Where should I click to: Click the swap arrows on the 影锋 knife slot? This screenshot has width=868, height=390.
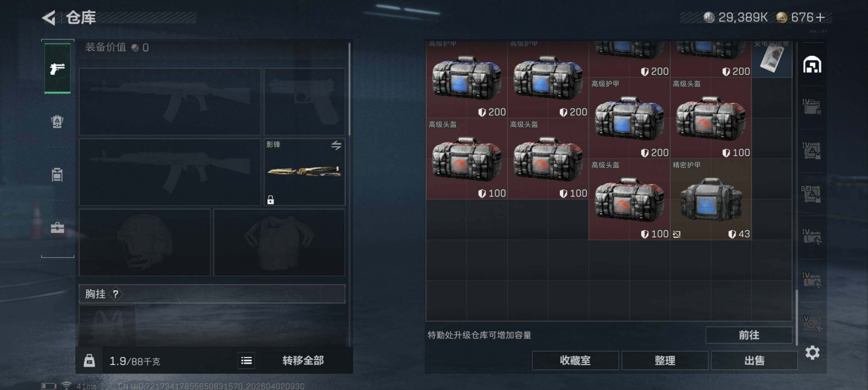point(336,145)
